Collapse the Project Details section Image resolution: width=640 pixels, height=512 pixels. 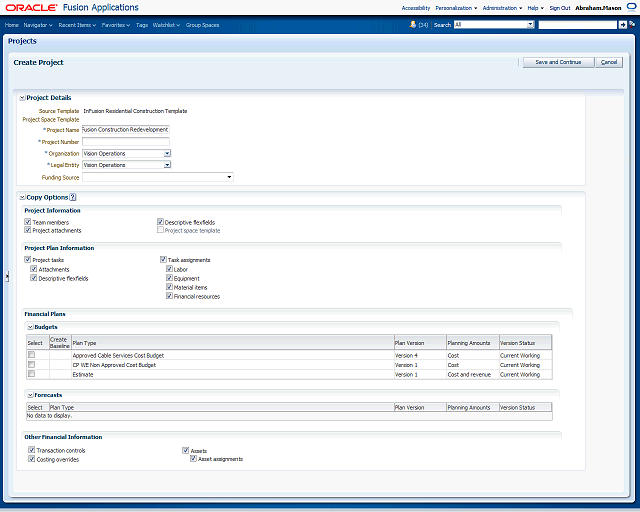pos(22,98)
